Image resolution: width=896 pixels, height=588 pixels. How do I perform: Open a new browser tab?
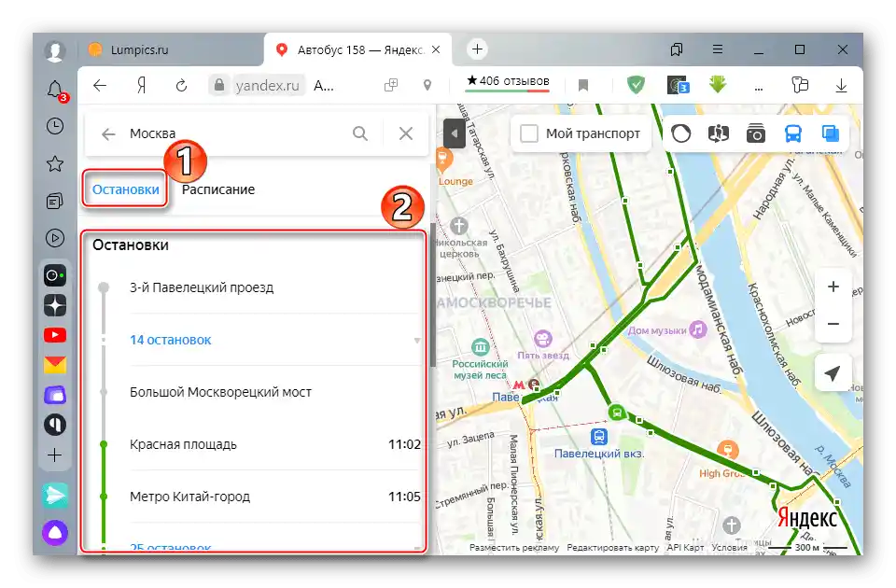click(477, 49)
